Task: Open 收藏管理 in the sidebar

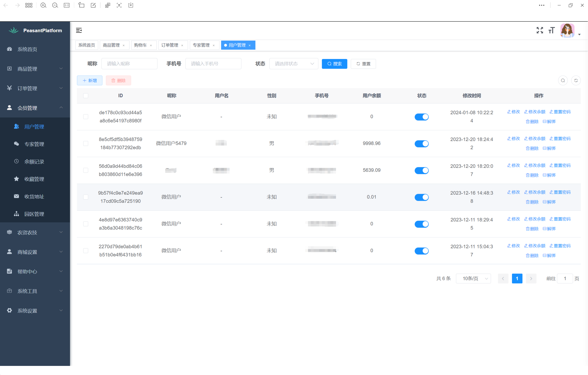Action: (x=35, y=179)
